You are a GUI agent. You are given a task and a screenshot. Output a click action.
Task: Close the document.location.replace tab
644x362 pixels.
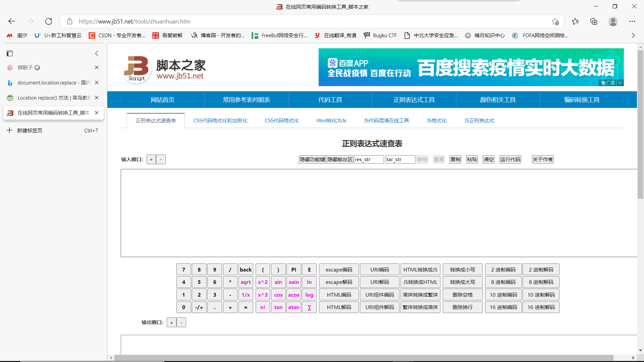tap(97, 82)
